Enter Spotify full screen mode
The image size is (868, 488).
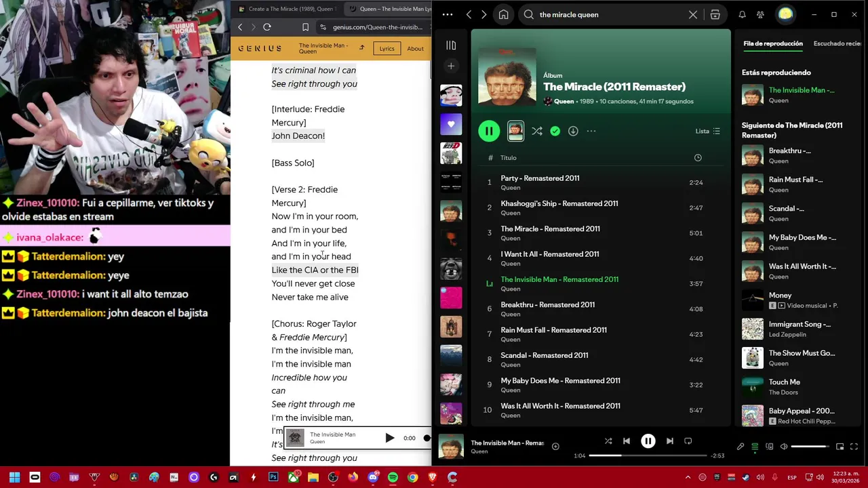coord(854,447)
